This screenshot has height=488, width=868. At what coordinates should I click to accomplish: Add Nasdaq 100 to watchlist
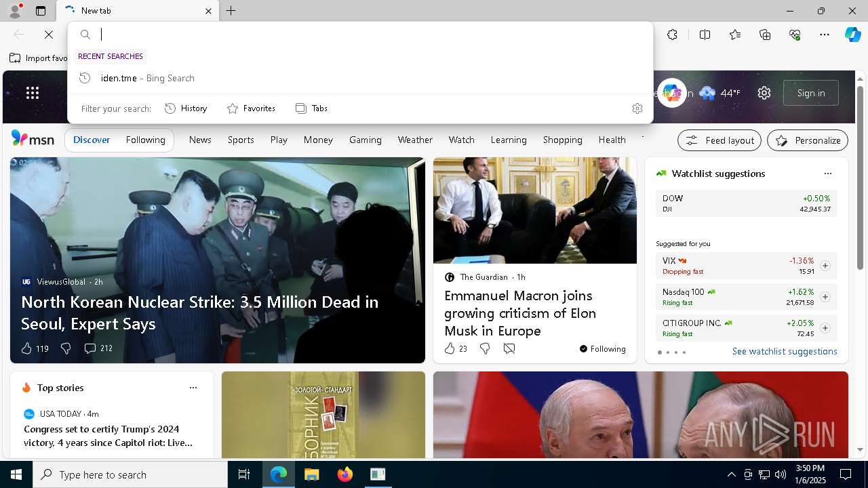(x=825, y=297)
